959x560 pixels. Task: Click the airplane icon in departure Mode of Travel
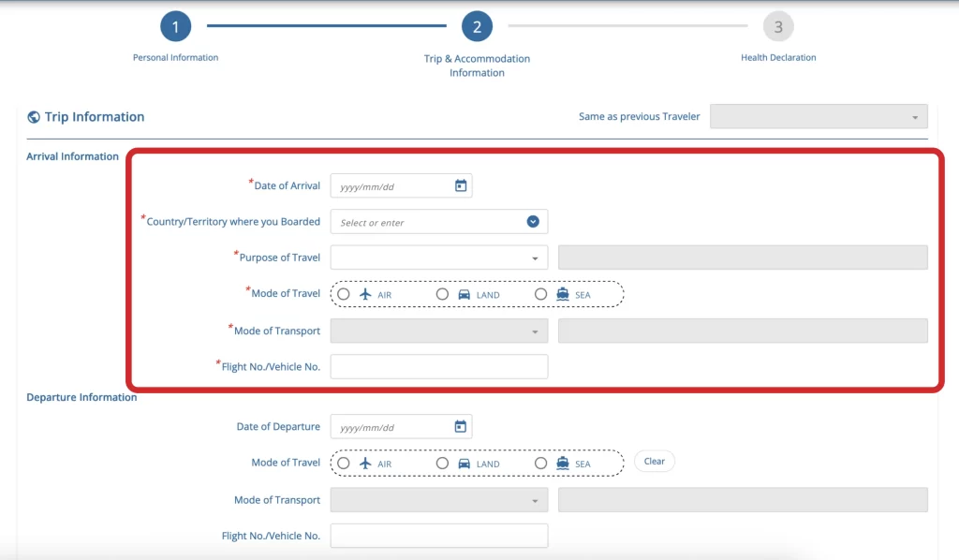click(365, 464)
